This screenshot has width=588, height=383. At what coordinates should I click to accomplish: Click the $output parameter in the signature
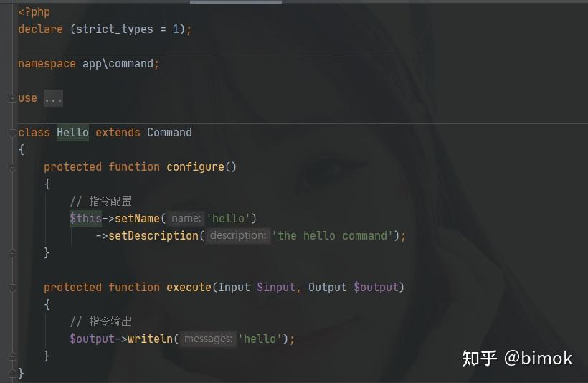pos(376,288)
